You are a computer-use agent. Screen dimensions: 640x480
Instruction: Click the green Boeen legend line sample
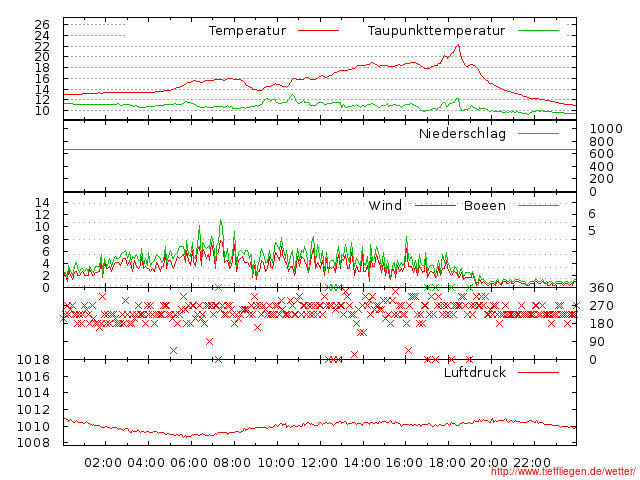tap(538, 205)
